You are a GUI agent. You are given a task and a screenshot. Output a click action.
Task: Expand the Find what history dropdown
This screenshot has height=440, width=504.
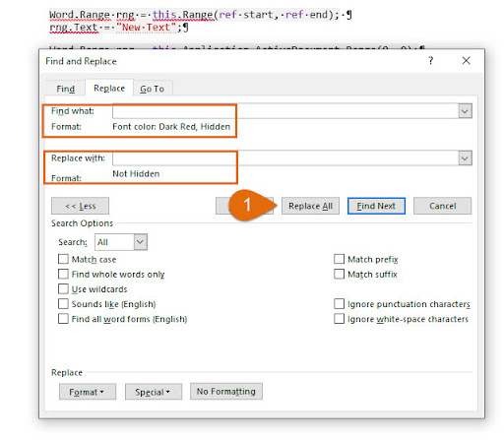tap(465, 111)
